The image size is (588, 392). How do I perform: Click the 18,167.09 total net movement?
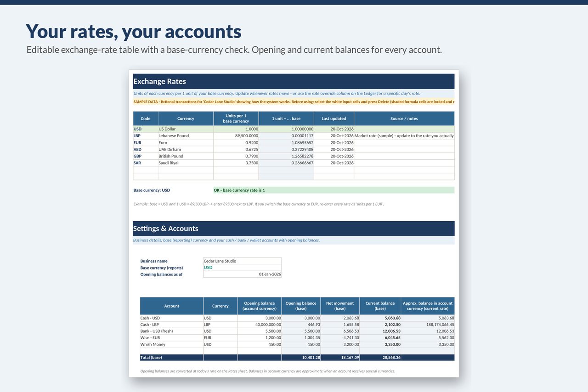coord(340,358)
